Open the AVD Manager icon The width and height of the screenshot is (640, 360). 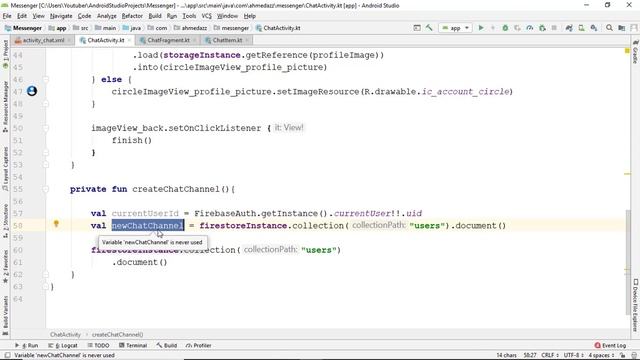pos(581,28)
